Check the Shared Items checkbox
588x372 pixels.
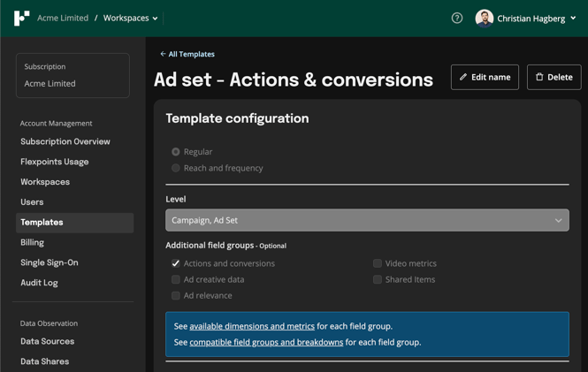coord(378,279)
